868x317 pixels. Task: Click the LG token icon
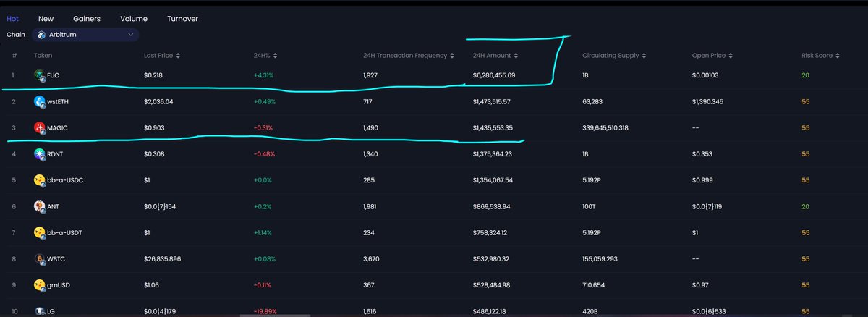pyautogui.click(x=40, y=310)
